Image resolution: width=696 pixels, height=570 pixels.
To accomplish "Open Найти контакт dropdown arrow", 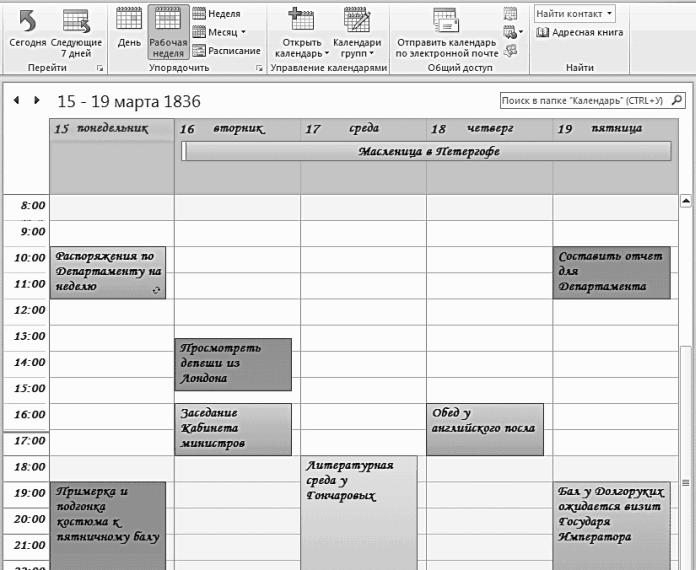I will point(609,13).
